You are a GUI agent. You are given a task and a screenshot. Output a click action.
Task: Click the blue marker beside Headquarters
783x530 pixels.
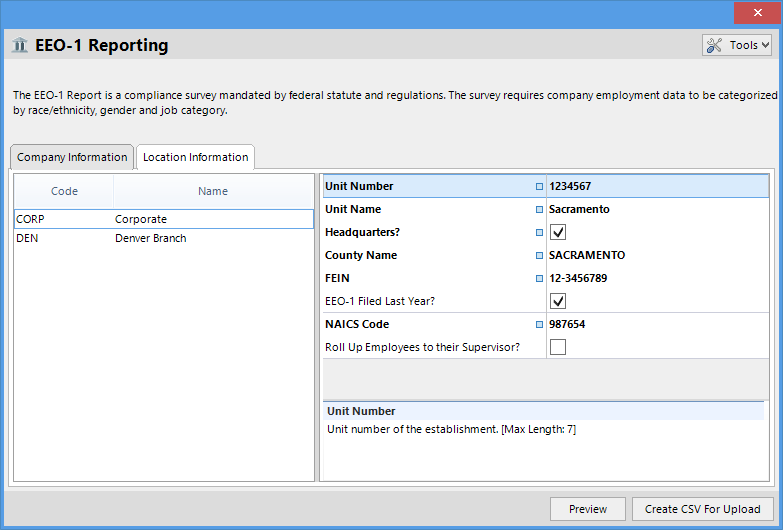(539, 232)
